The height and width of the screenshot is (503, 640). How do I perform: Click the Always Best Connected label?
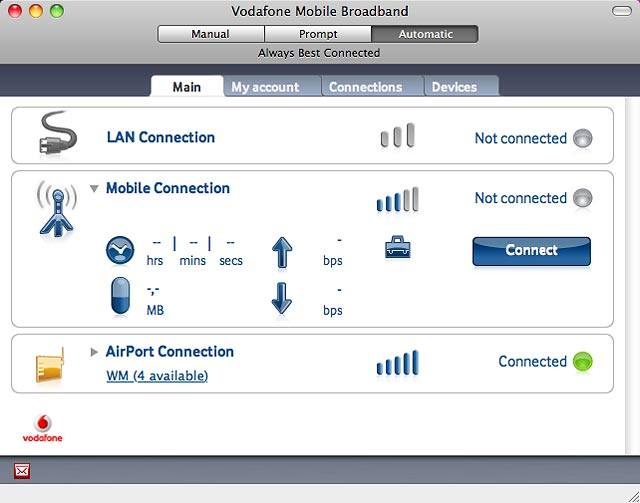click(x=319, y=53)
